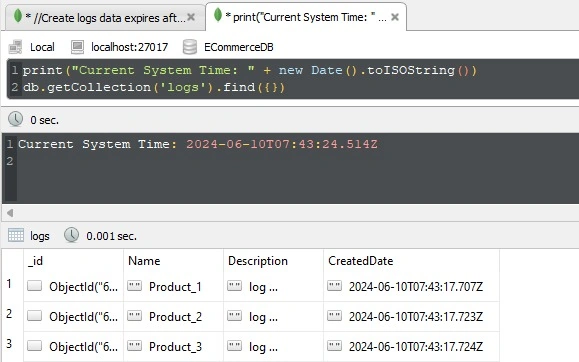Click string icon in Product_1 Description cell
This screenshot has height=362, width=579.
234,286
